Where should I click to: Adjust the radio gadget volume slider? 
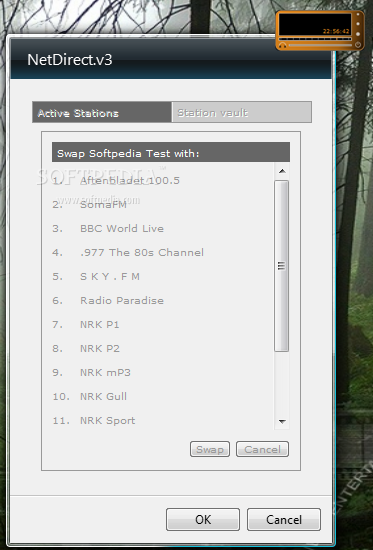tap(320, 45)
